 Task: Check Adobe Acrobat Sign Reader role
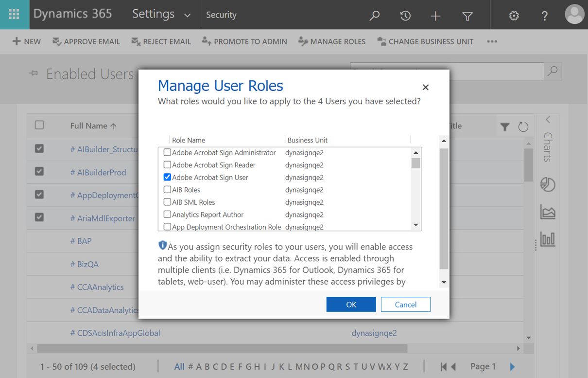[x=167, y=165]
